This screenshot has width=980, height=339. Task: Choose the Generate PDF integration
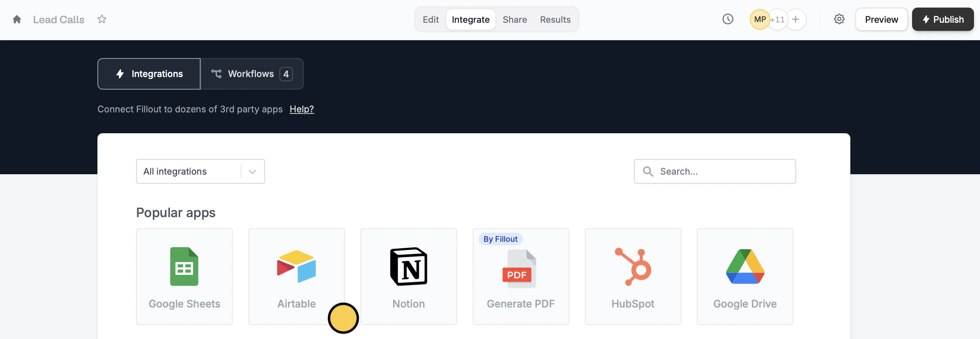[521, 276]
